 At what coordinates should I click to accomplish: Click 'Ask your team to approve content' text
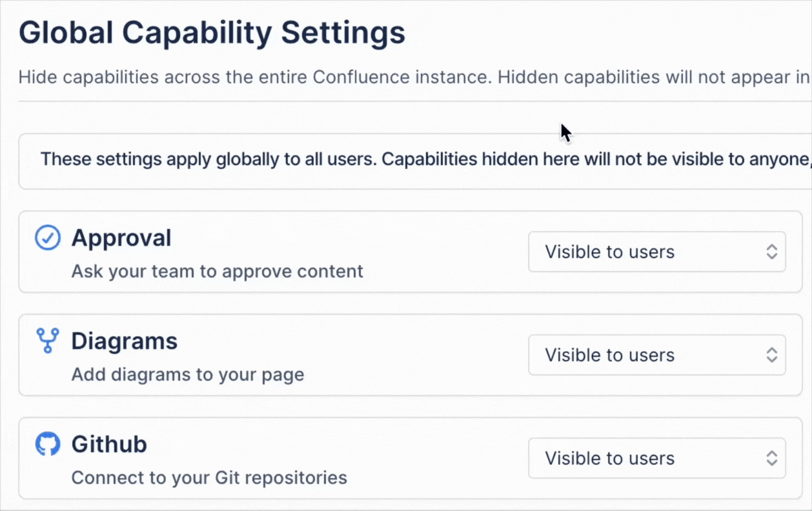[x=217, y=271]
